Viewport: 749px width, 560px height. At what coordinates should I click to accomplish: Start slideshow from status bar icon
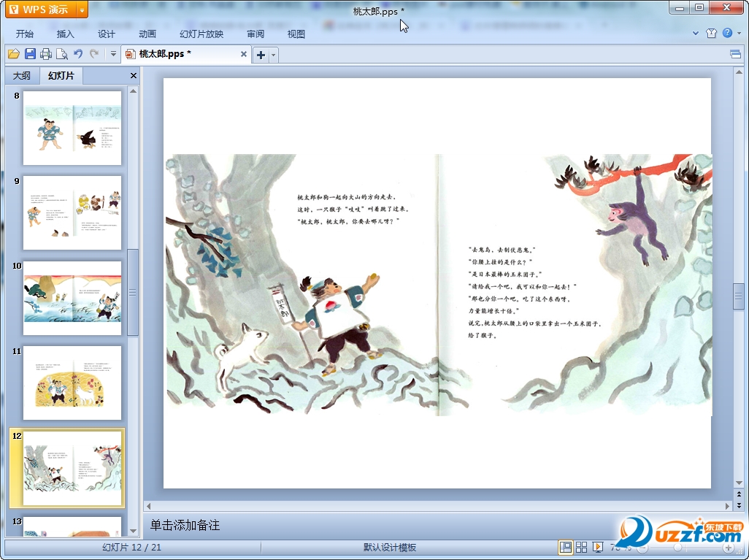[x=598, y=547]
